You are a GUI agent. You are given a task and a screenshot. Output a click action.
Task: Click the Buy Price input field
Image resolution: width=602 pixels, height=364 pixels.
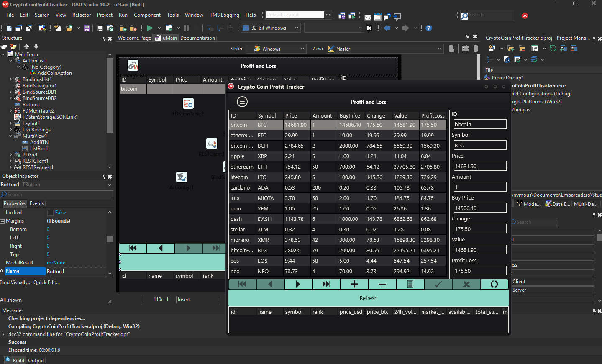pyautogui.click(x=480, y=208)
